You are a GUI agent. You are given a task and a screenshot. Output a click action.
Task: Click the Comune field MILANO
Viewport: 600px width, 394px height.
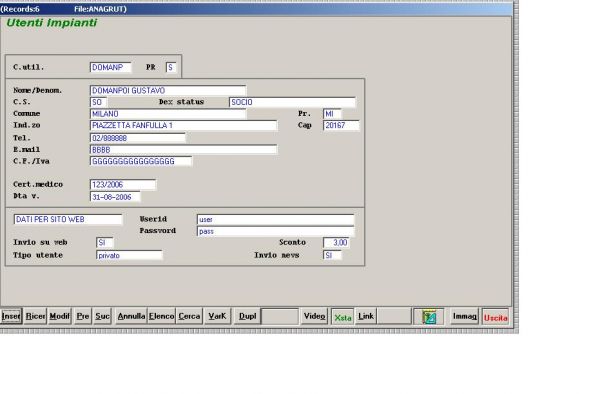168,114
